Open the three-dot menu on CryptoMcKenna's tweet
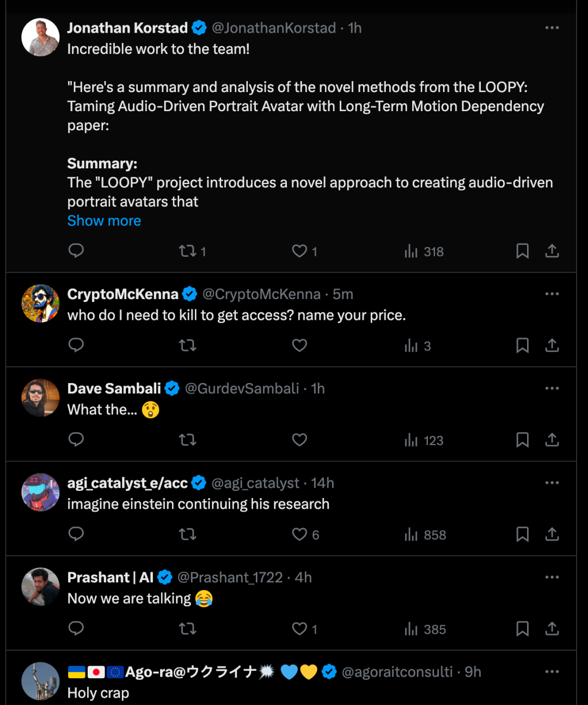Image resolution: width=588 pixels, height=705 pixels. pos(552,294)
